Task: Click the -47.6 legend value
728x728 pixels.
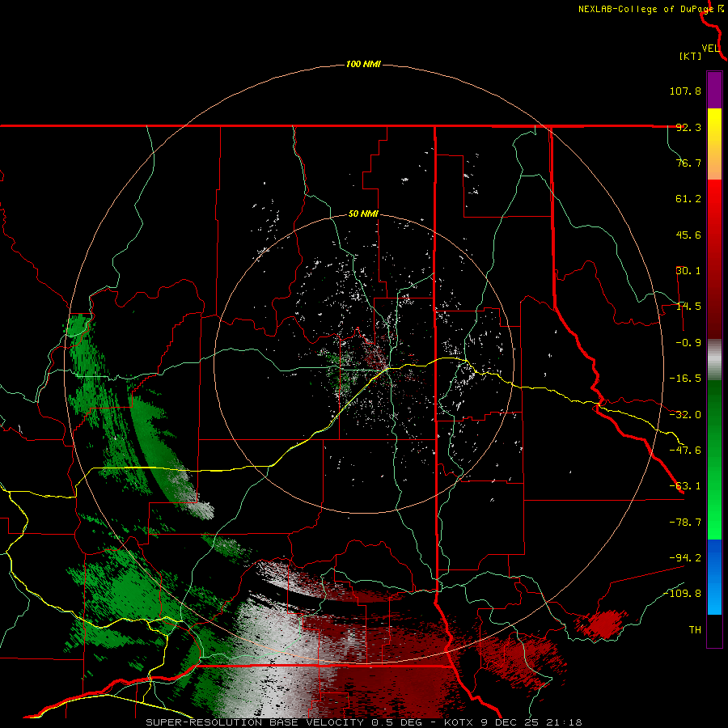Action: pyautogui.click(x=685, y=451)
